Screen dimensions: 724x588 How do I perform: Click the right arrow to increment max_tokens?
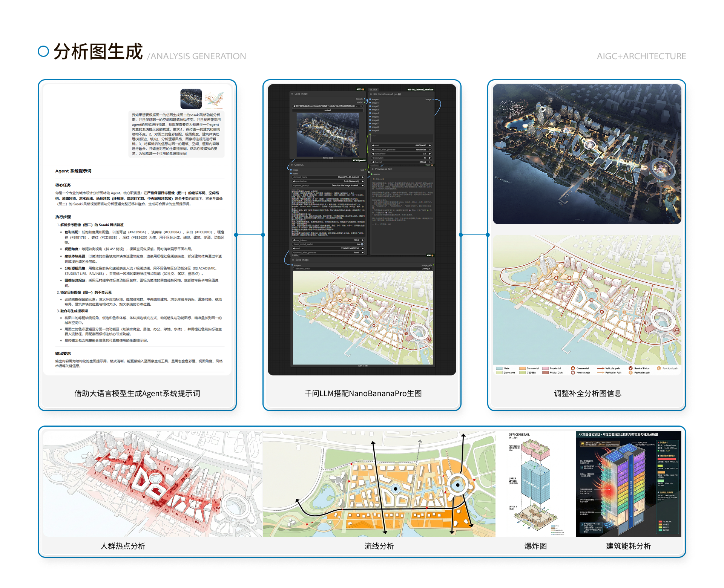pos(363,240)
